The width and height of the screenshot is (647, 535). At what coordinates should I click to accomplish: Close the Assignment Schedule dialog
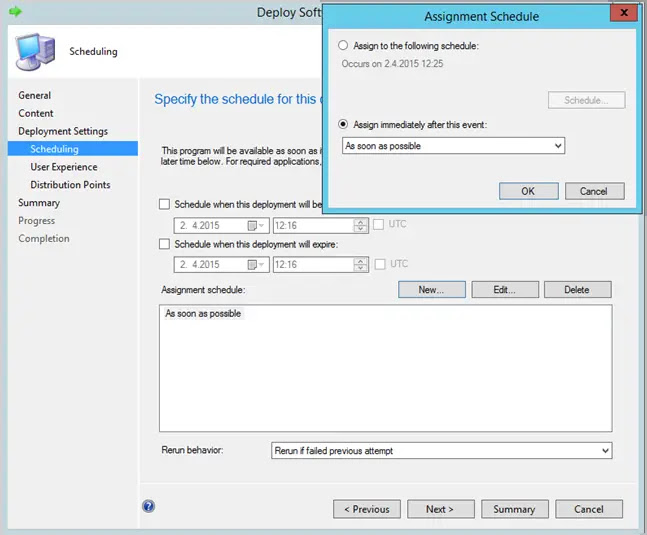[624, 13]
